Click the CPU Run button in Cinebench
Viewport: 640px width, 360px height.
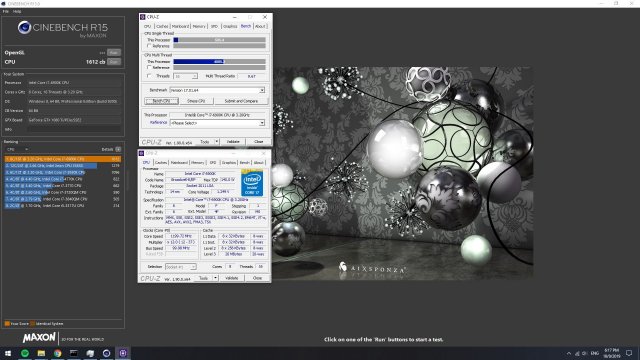click(x=114, y=62)
